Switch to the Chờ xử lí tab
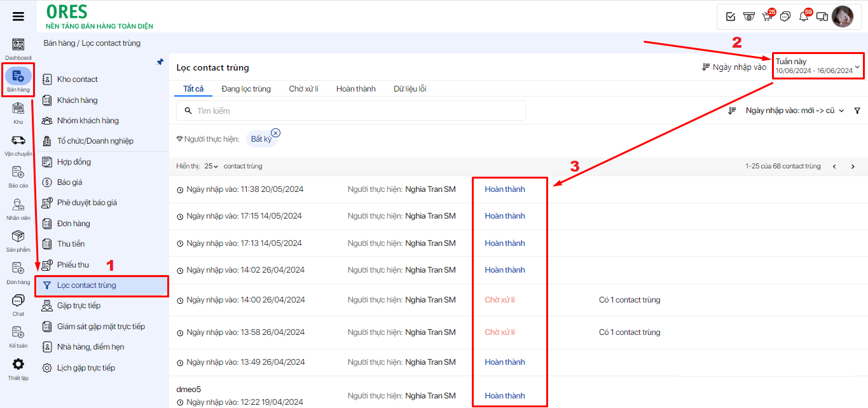Screen dimensions: 868x408 303,89
